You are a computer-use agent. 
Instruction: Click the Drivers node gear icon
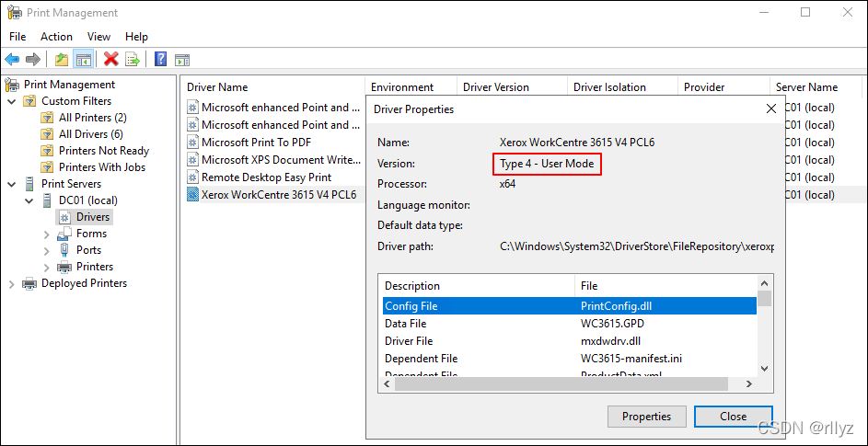coord(66,217)
